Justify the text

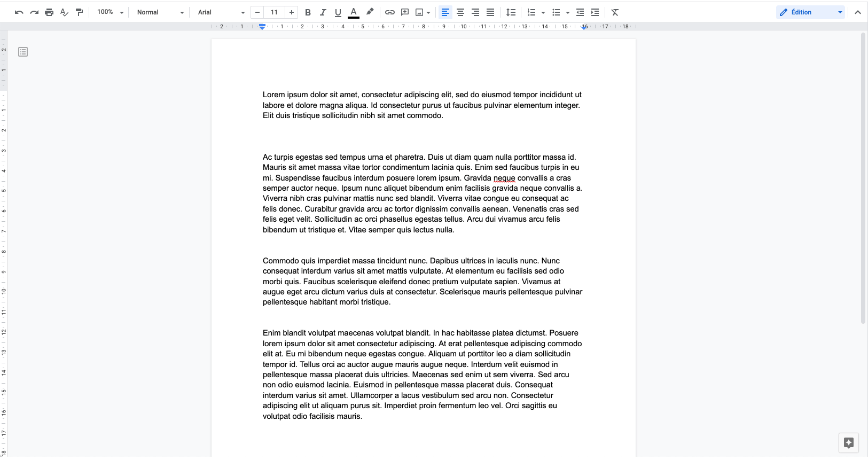(490, 12)
